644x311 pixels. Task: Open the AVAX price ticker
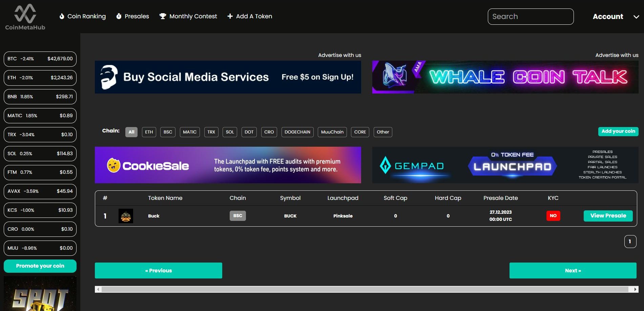pos(40,191)
